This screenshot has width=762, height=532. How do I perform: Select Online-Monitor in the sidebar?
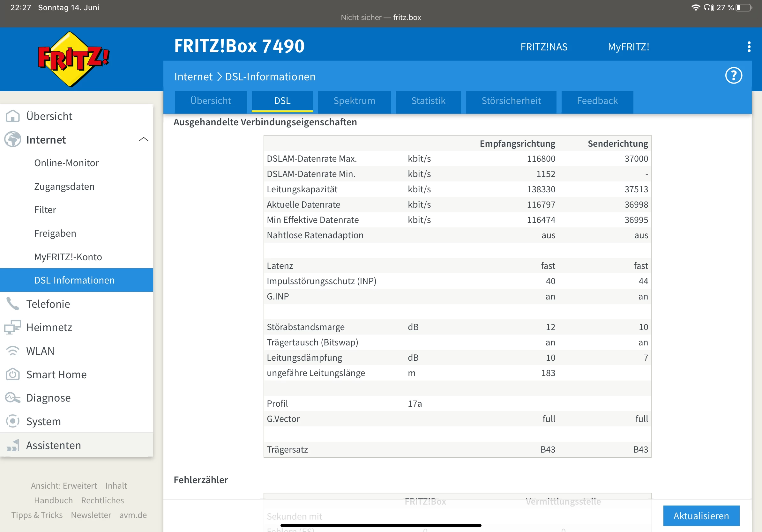[66, 163]
